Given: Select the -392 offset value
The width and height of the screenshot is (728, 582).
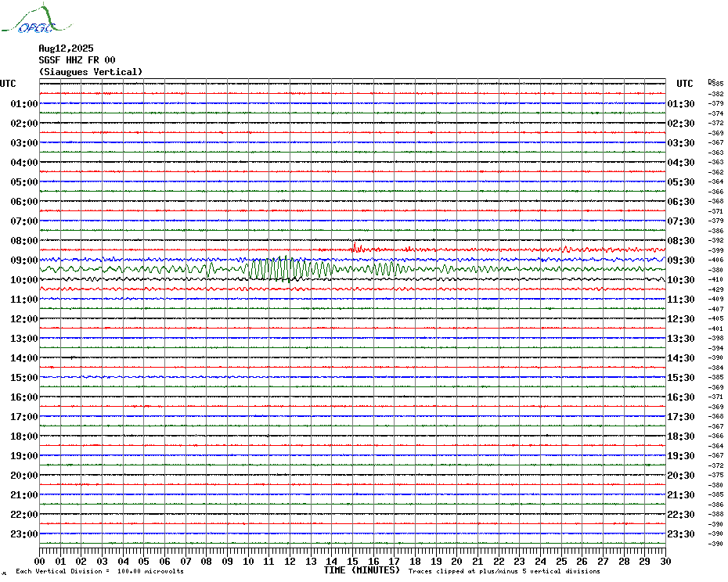Looking at the screenshot, I should click(x=715, y=241).
